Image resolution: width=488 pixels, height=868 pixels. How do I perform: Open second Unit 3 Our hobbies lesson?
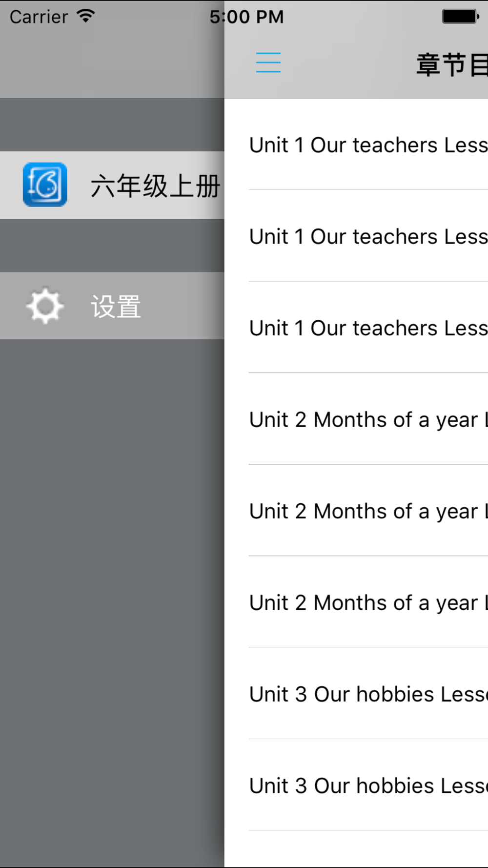[368, 785]
